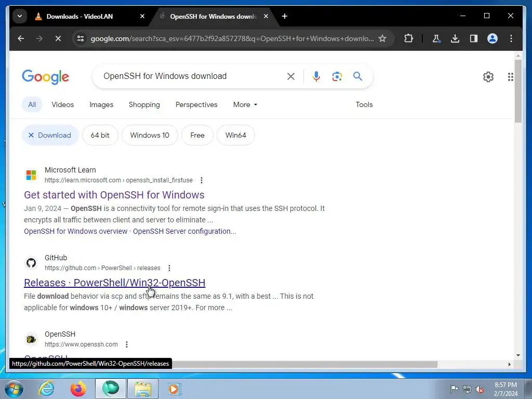Open more options for openssh.com result
532x399 pixels.
click(x=127, y=344)
